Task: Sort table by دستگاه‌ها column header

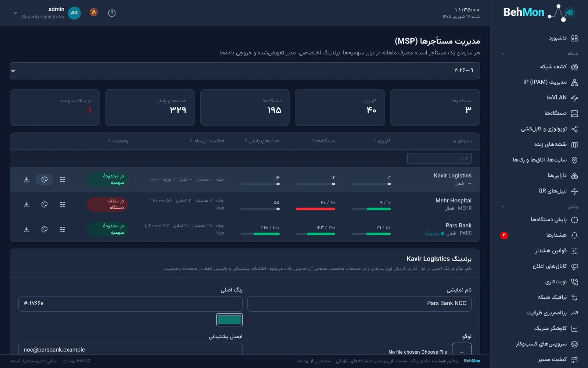Action: pos(323,141)
